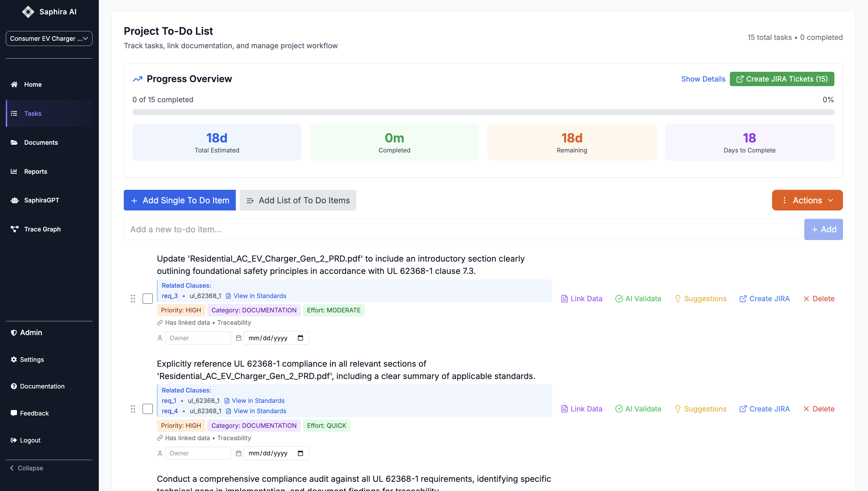
Task: Open Suggestions lightbulb for second task
Action: coord(700,409)
